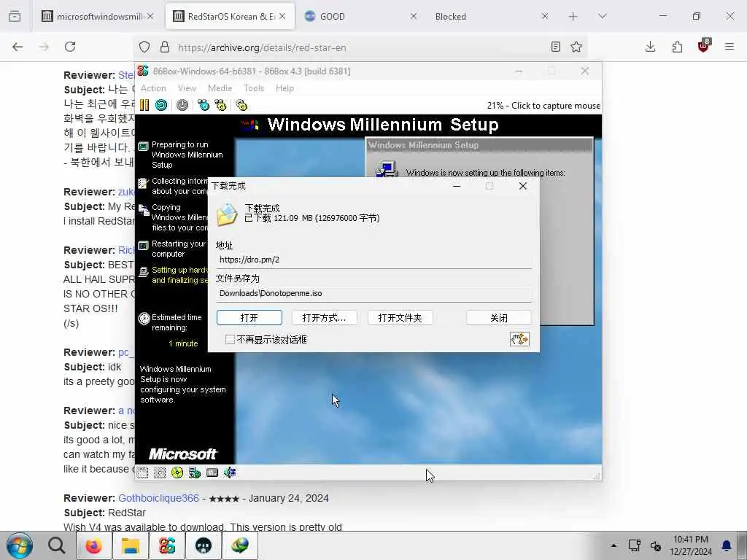The height and width of the screenshot is (560, 747).
Task: Click 打开 button to open downloaded file
Action: pyautogui.click(x=249, y=318)
